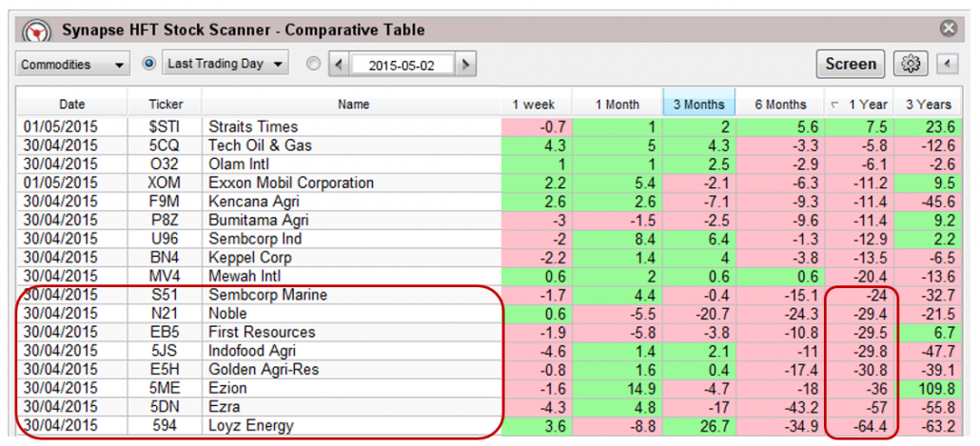
Task: Advance to next date with right arrow
Action: pos(464,65)
